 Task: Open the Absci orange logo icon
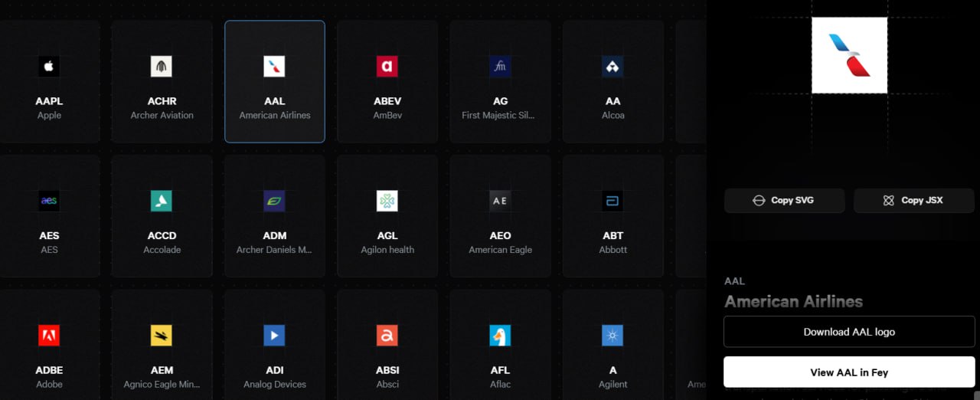387,336
